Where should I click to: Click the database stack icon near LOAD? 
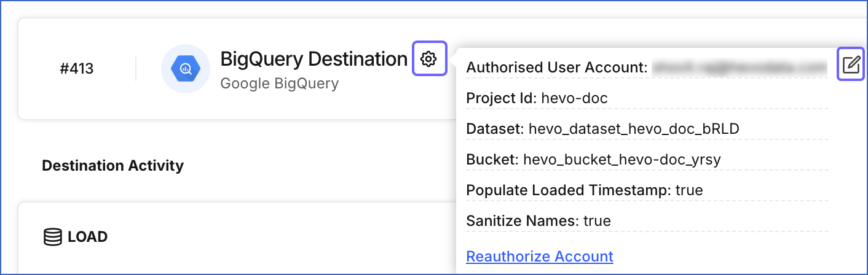coord(53,237)
